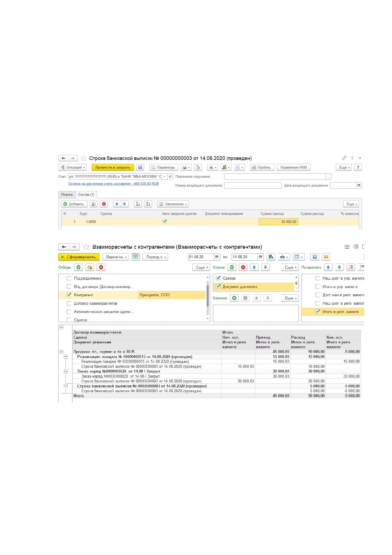Screen dimensions: 392x555
Task: Toggle 'Долг нам в регл. валюте' checkbox
Action: 318,295
